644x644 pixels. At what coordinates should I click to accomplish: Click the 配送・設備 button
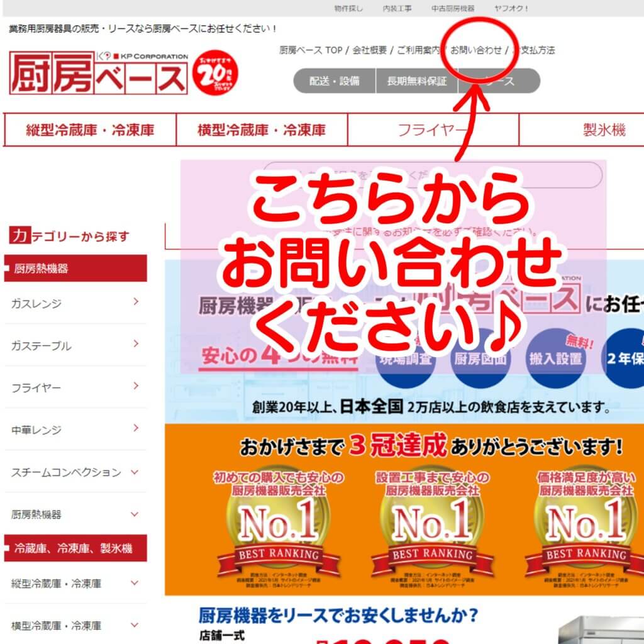tap(335, 81)
